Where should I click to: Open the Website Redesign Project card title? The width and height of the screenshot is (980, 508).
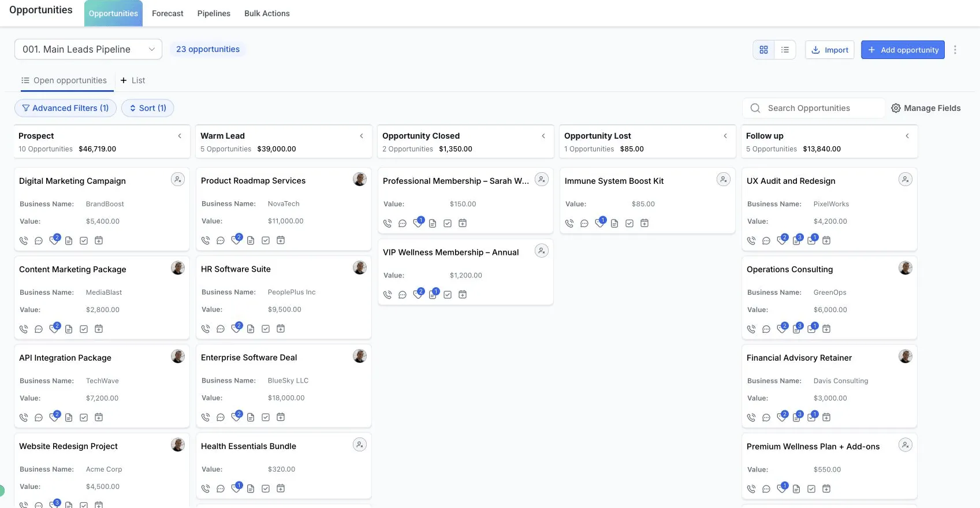point(68,446)
